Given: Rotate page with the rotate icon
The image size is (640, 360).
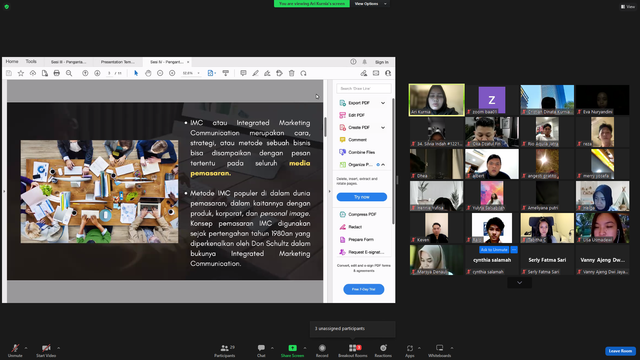Looking at the screenshot, I should 303,73.
